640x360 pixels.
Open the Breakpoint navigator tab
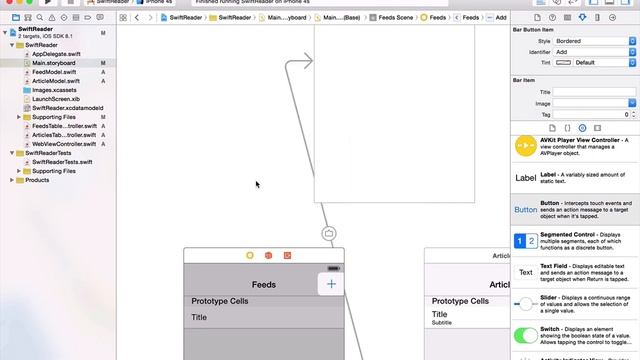tap(88, 18)
